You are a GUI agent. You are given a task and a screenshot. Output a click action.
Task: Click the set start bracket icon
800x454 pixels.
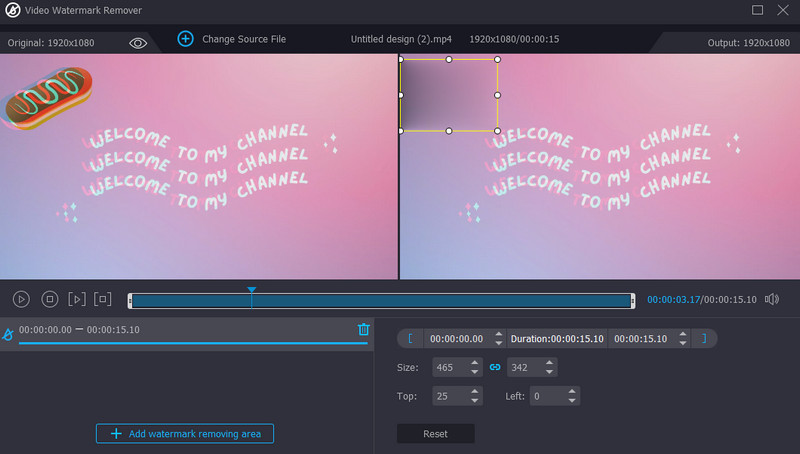(410, 339)
